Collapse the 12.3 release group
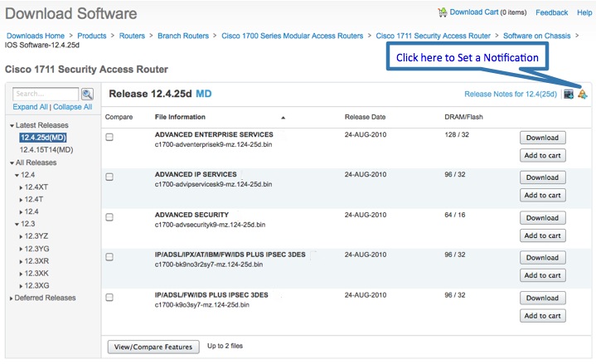Viewport: 596px width, 364px height. 17,224
